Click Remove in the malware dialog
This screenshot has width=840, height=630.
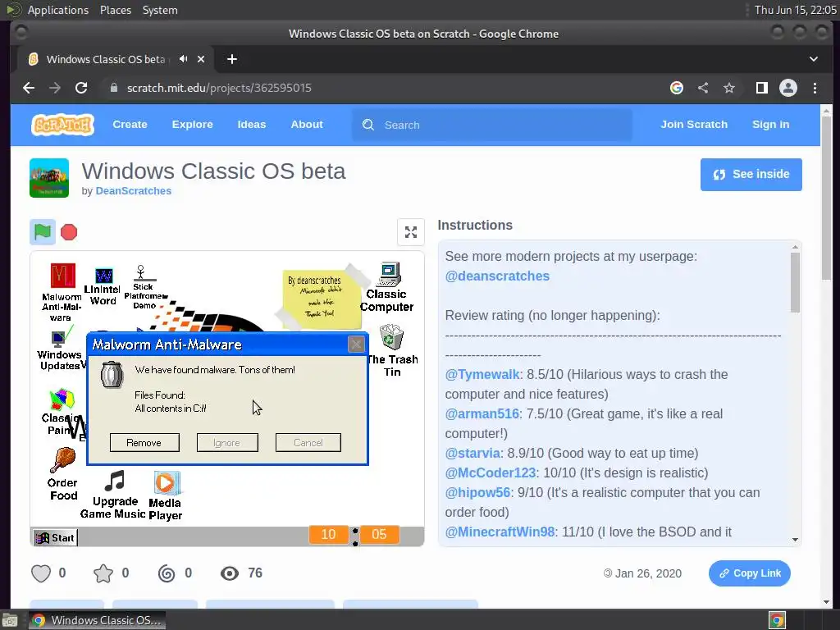point(144,442)
